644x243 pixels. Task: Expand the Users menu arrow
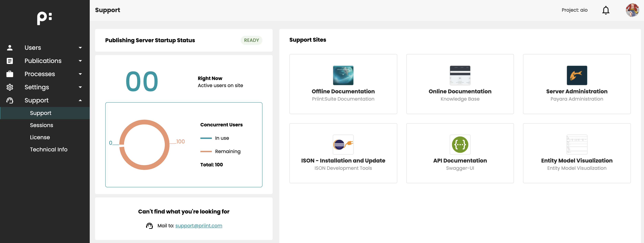80,48
